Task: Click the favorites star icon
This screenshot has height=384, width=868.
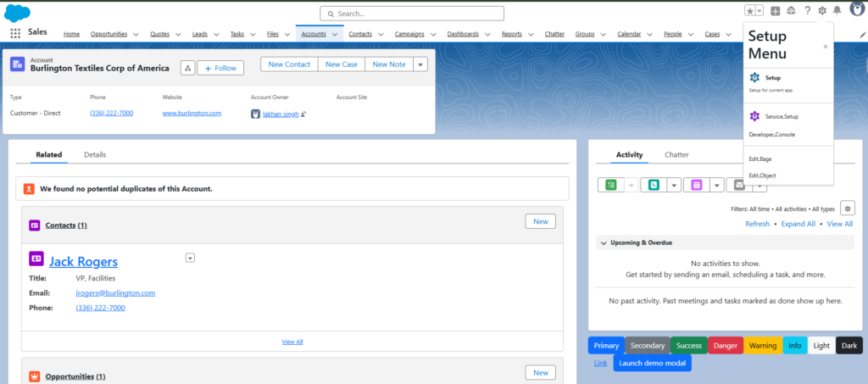Action: [x=749, y=11]
